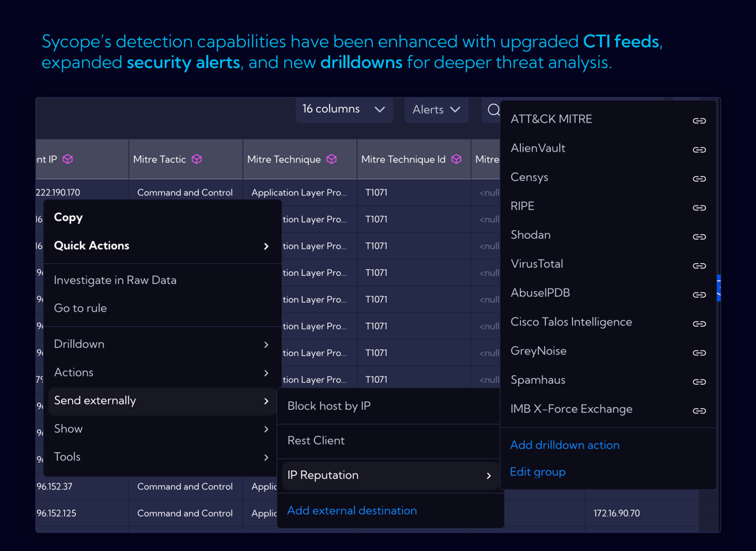Click the blue scrollbar handle at right edge
This screenshot has width=756, height=551.
pyautogui.click(x=719, y=288)
